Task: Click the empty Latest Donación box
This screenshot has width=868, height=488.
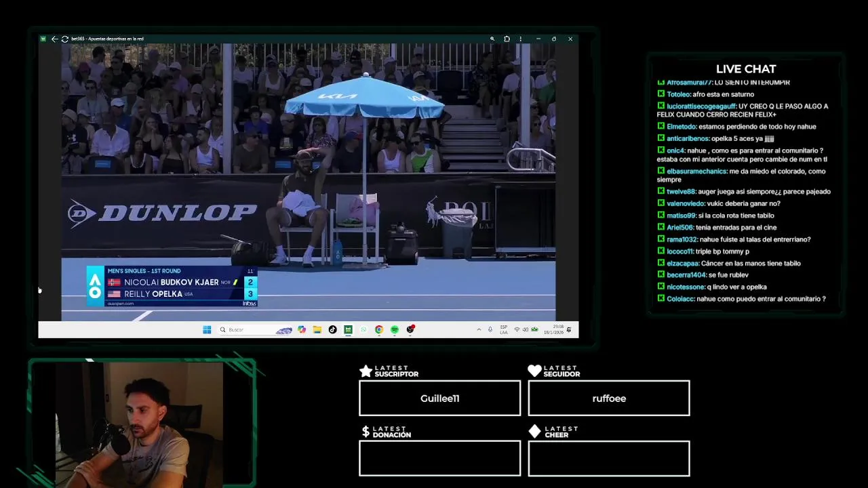Action: point(439,458)
